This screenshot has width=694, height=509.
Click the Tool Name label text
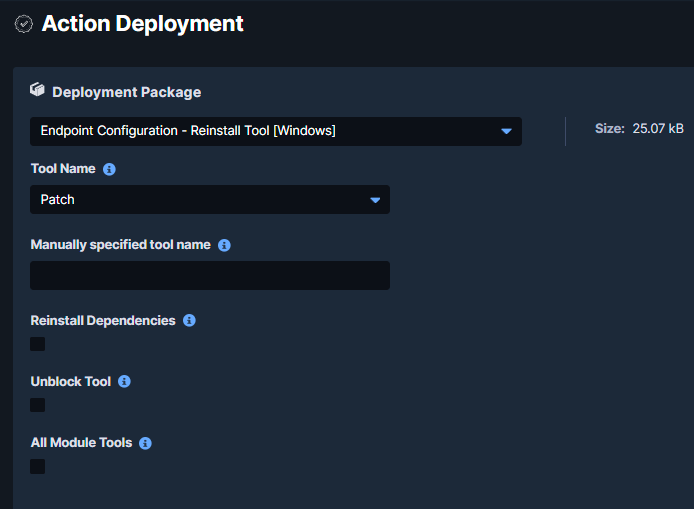coord(63,169)
